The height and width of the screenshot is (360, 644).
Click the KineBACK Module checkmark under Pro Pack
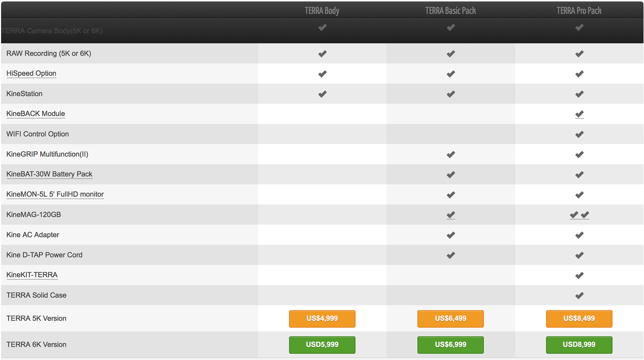[579, 114]
